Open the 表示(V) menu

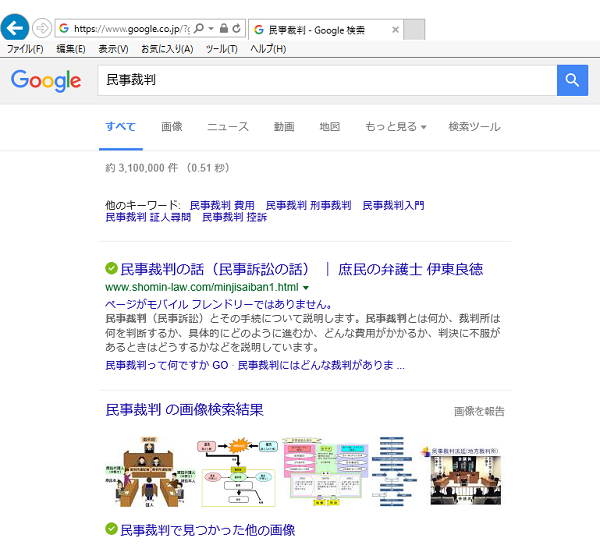tap(113, 49)
